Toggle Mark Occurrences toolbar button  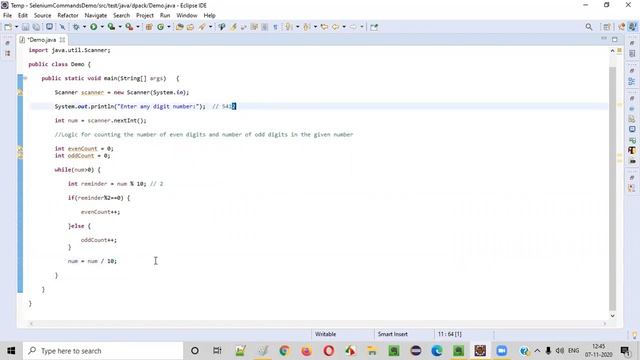(233, 27)
